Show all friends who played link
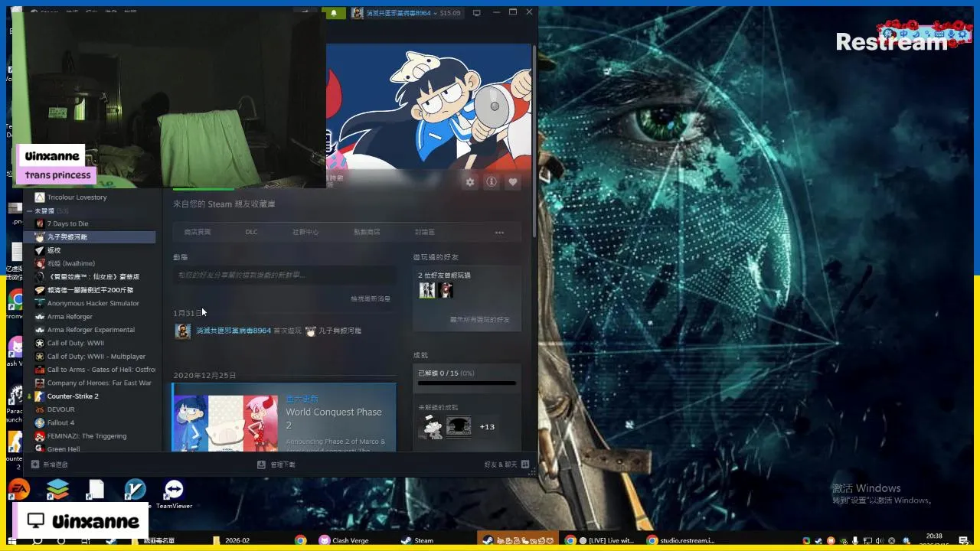 pyautogui.click(x=479, y=319)
